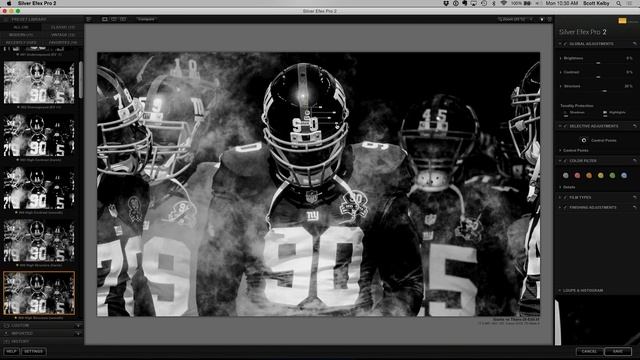Choose the 004 High Contrast smooth thumbnail
This screenshot has height=360, width=640.
pyautogui.click(x=39, y=188)
